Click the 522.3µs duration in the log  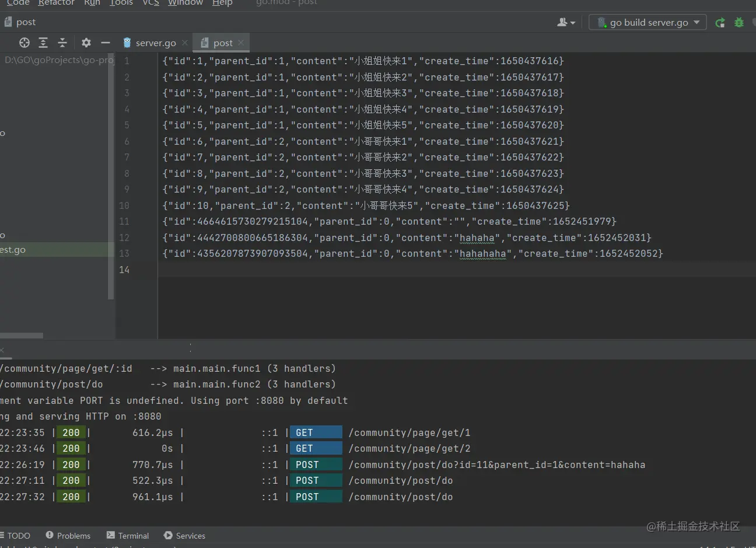coord(153,480)
